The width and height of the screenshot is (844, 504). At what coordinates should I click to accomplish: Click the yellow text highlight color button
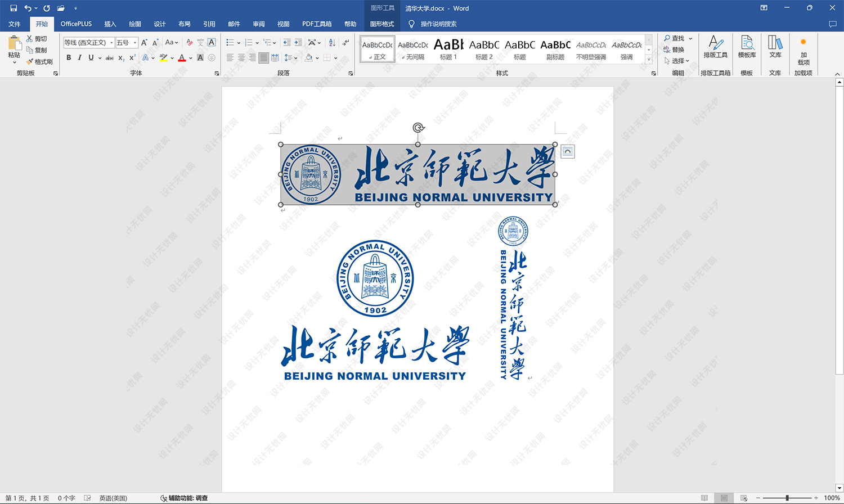[x=163, y=57]
